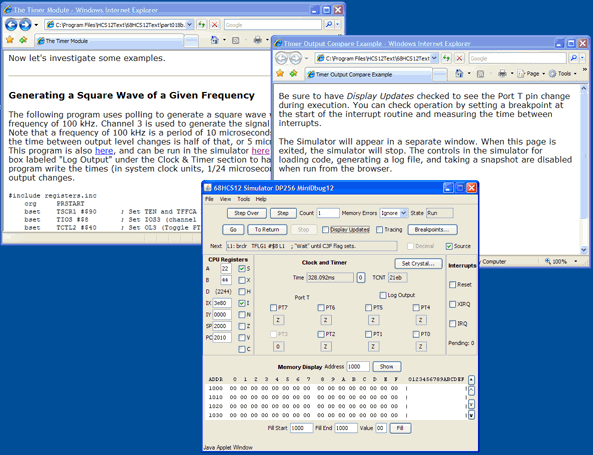
Task: Enable Log Output checkbox
Action: point(383,295)
